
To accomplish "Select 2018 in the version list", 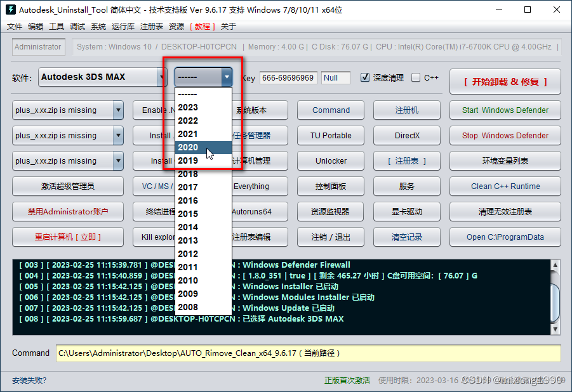I will (203, 174).
